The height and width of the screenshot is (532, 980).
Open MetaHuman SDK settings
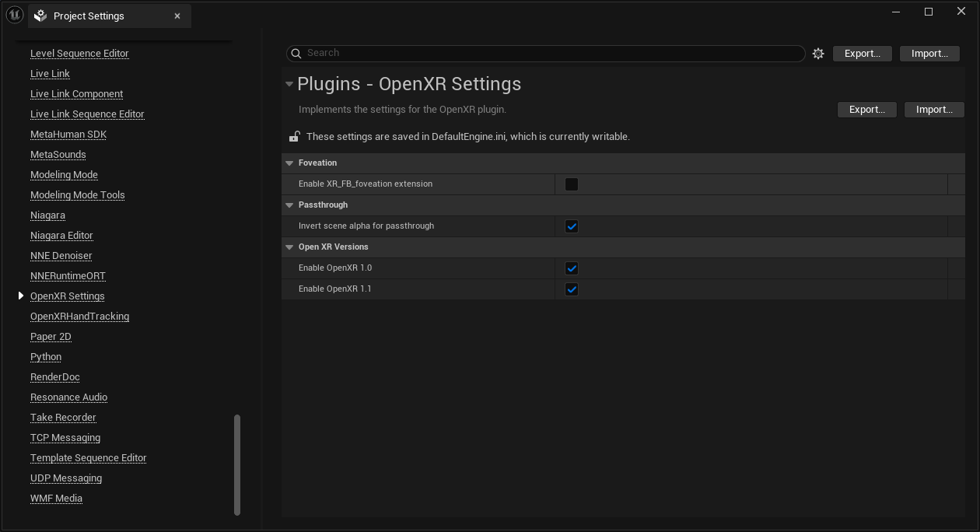[68, 135]
